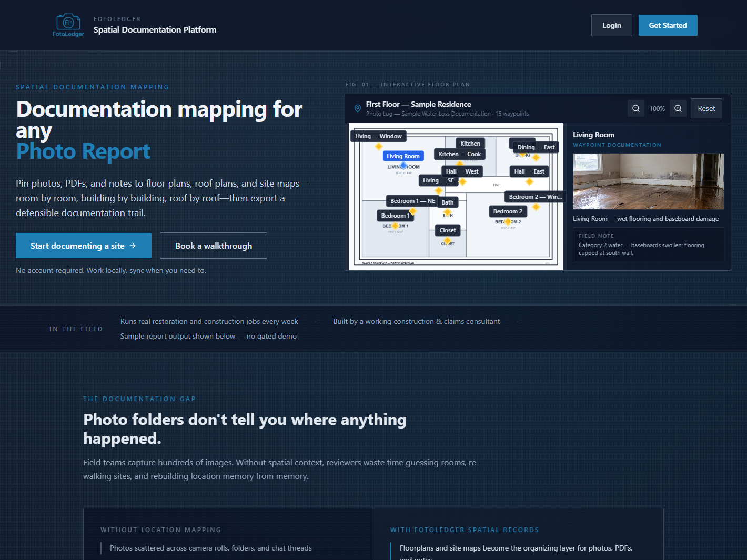
Task: Click the WAYPOINT DOCUMENTATION label
Action: tap(617, 145)
